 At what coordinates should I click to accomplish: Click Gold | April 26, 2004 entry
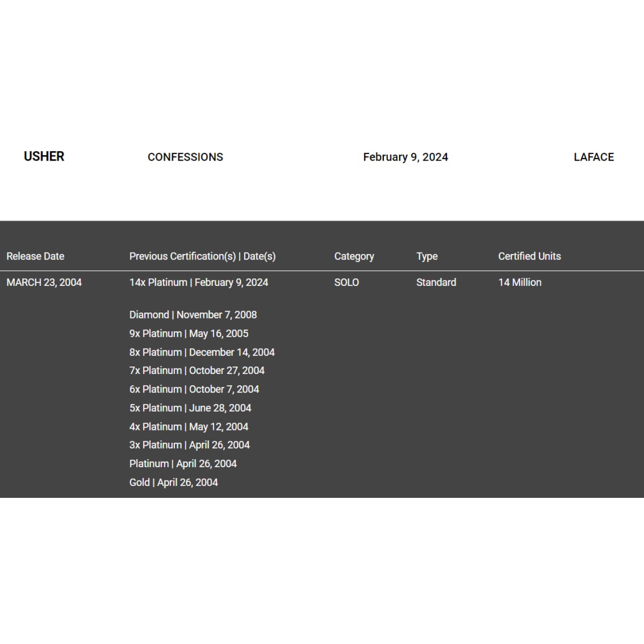click(173, 483)
